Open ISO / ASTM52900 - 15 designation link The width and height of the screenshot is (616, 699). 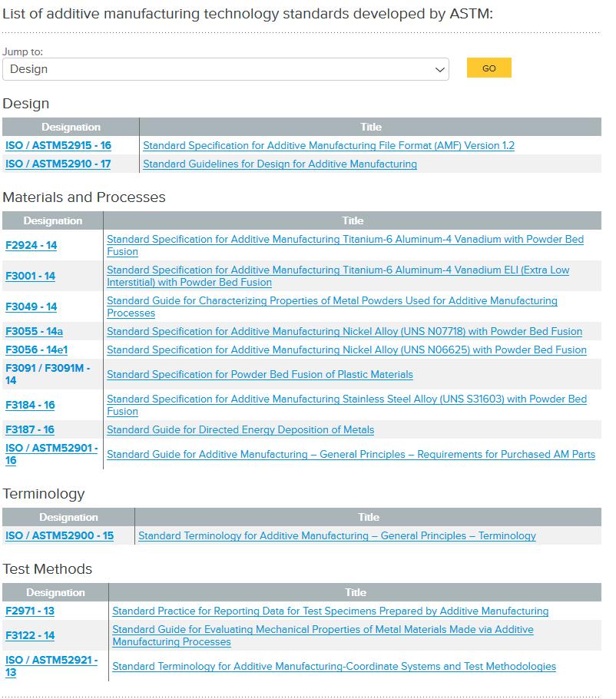(59, 535)
